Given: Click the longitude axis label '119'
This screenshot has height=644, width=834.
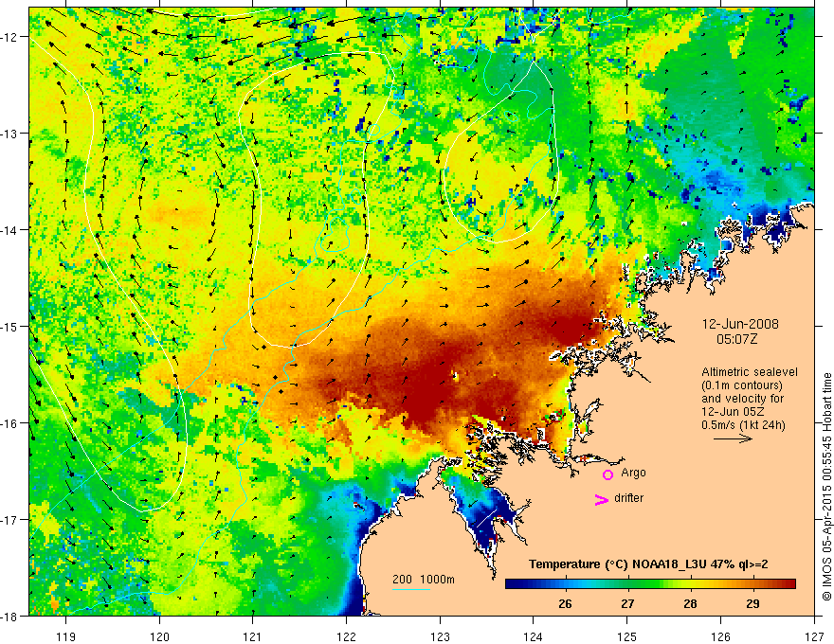Looking at the screenshot, I should (66, 636).
